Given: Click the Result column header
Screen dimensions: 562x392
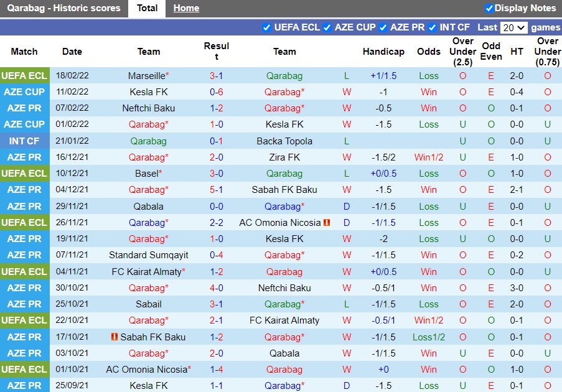Looking at the screenshot, I should 216,51.
